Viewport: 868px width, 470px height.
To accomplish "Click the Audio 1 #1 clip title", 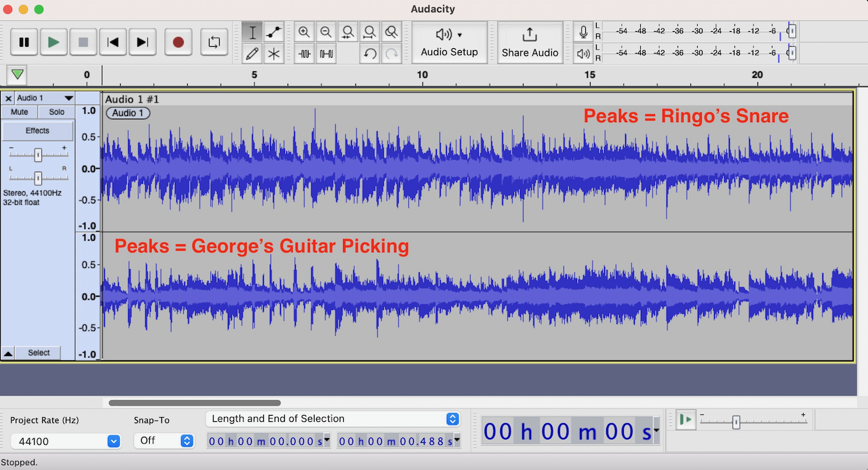I will pos(132,99).
